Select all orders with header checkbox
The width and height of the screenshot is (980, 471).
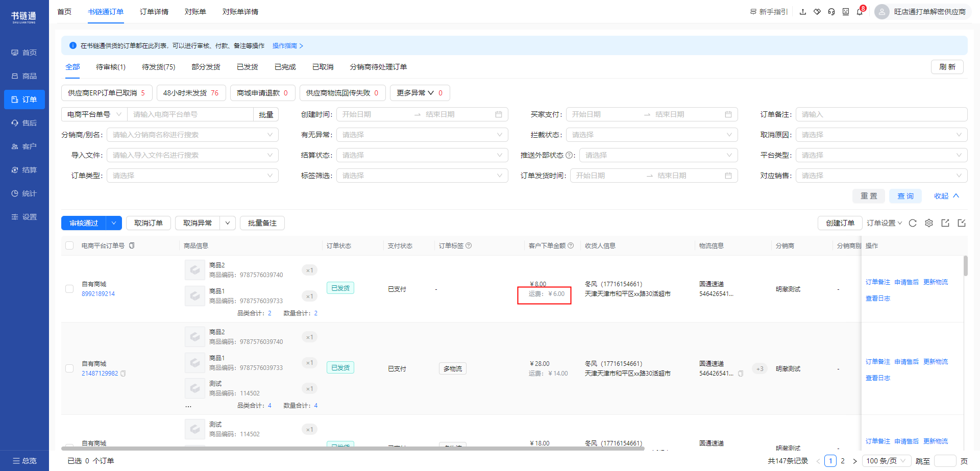coord(69,245)
